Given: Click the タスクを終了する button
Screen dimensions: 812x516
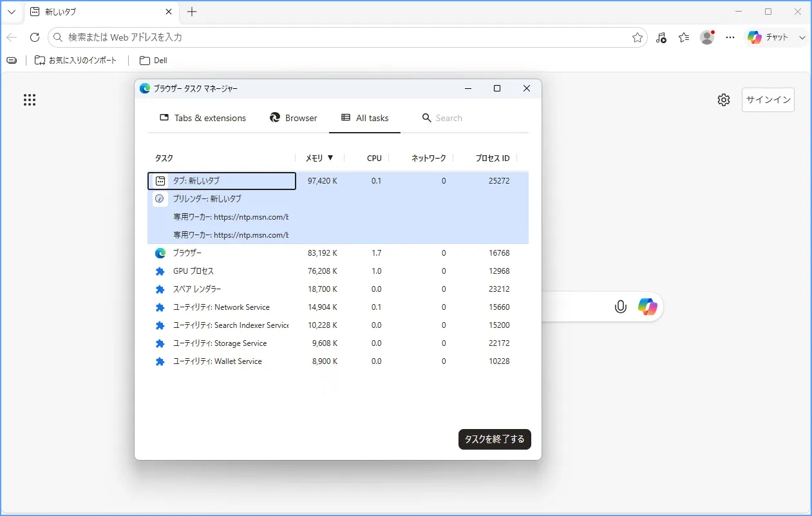Looking at the screenshot, I should [495, 439].
